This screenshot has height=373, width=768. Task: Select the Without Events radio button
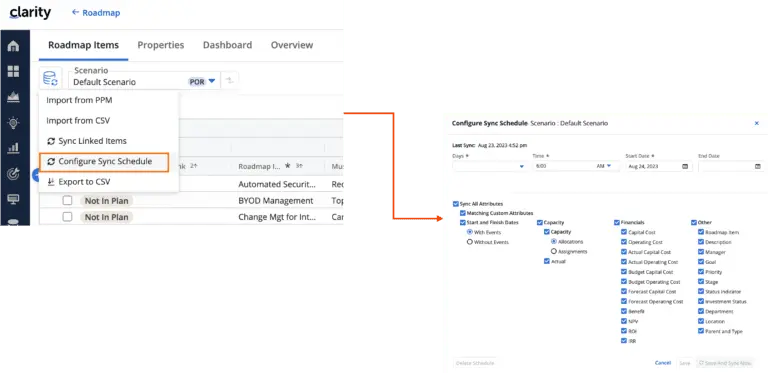tap(470, 242)
